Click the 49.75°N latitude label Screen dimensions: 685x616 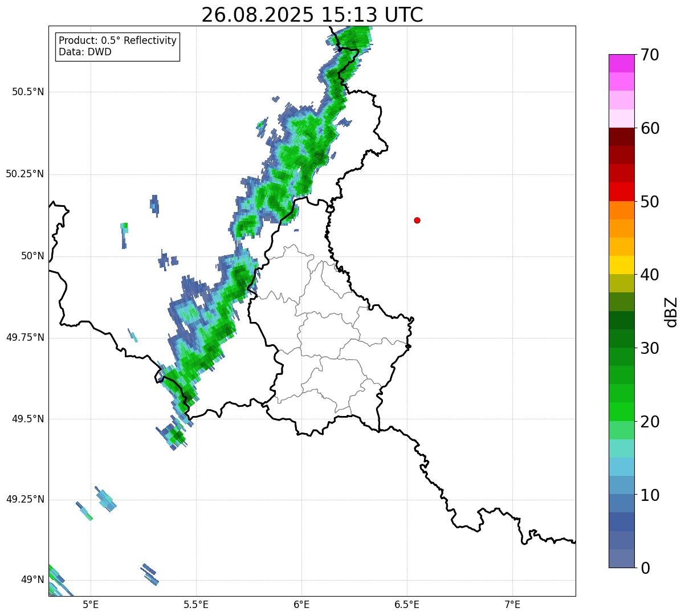point(25,337)
